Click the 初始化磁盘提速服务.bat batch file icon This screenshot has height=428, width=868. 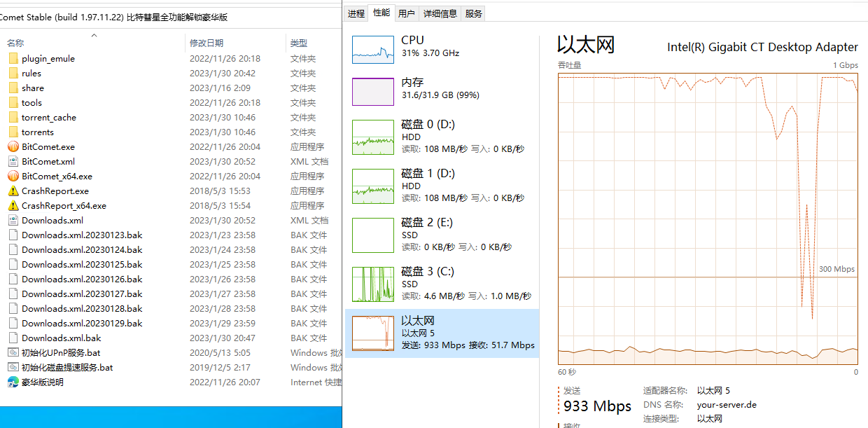[x=13, y=368]
